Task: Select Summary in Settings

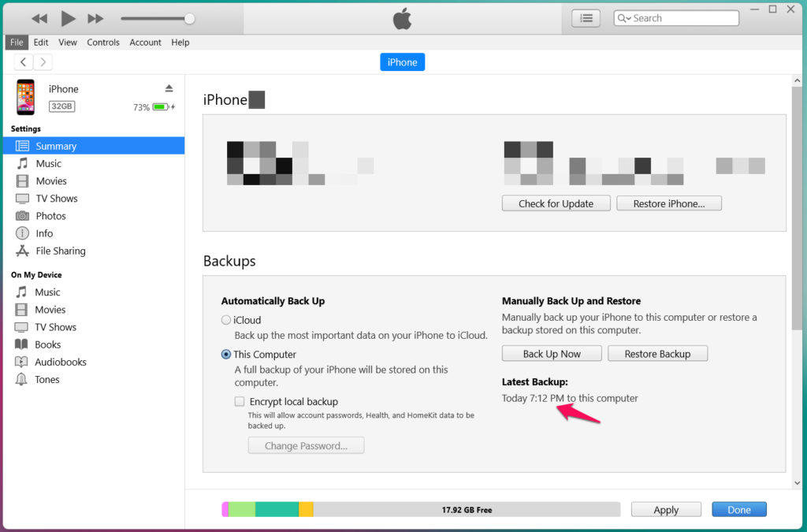Action: tap(94, 146)
